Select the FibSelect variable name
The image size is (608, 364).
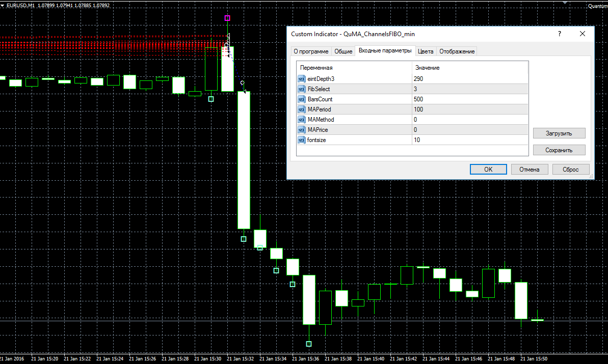pyautogui.click(x=319, y=89)
